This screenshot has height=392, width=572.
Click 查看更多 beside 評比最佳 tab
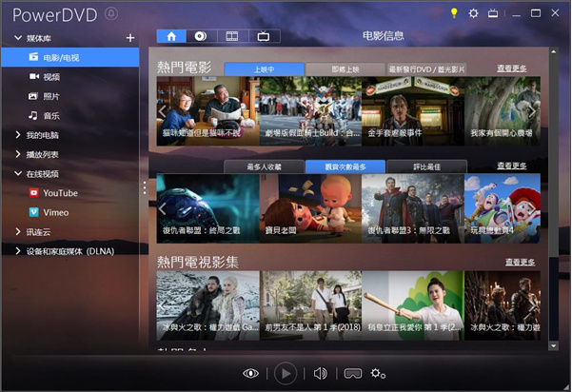tap(511, 166)
